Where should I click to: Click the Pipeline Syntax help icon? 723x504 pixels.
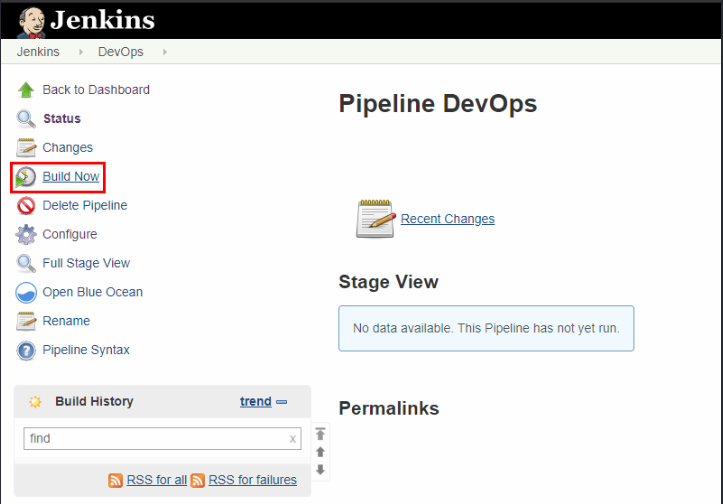(26, 350)
